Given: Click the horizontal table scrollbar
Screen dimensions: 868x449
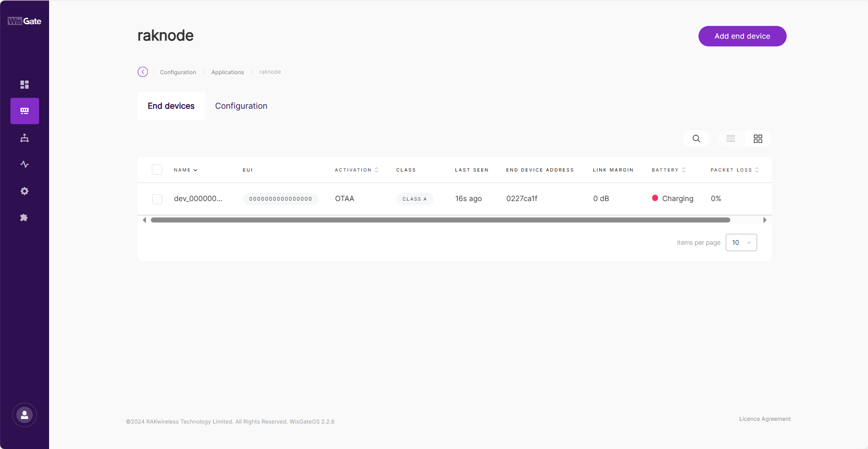Looking at the screenshot, I should coord(440,220).
